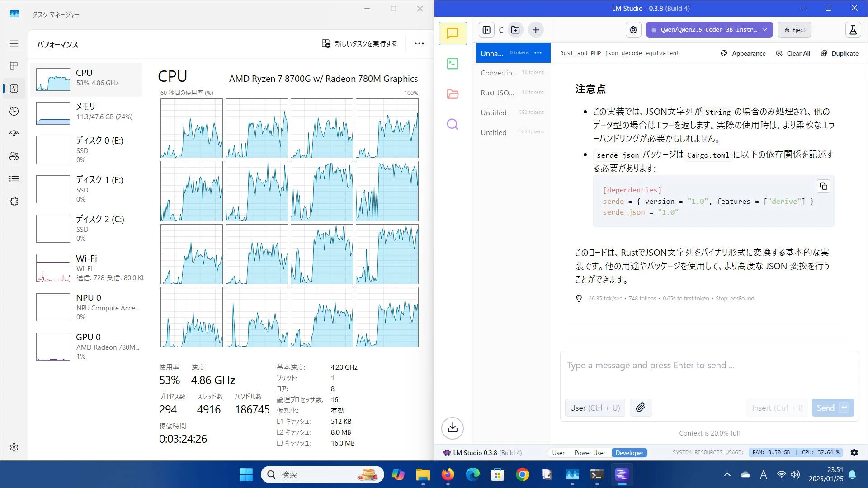Start a new chat with the plus button
868x488 pixels.
(536, 30)
